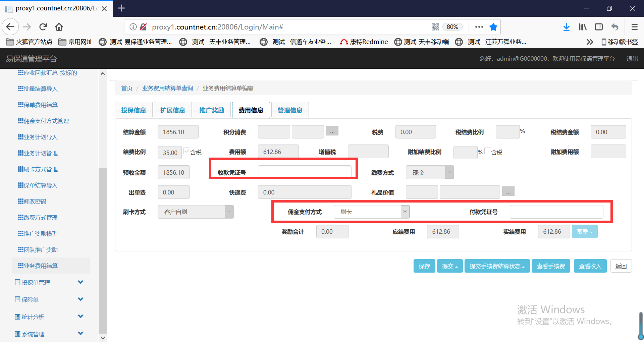Click the 付款凭证号 input field
Viewport: 644px width, 342px height.
pos(556,212)
